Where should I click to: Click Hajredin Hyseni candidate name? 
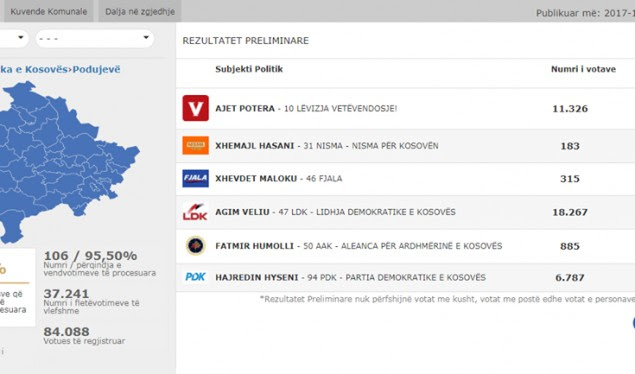(x=257, y=277)
